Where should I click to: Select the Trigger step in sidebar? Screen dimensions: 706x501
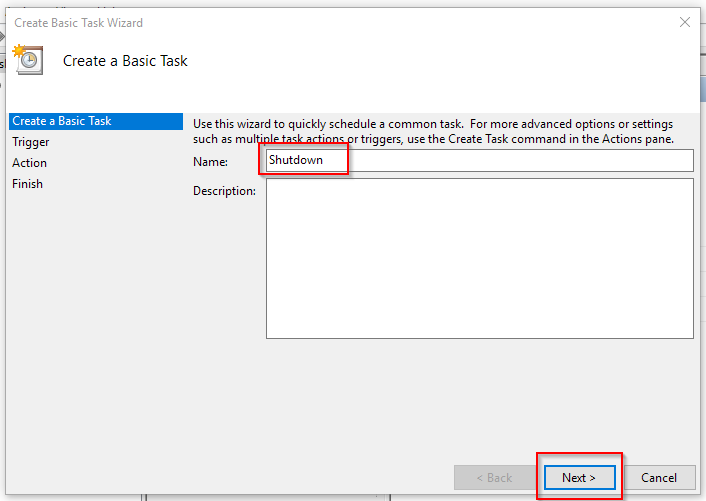pyautogui.click(x=31, y=142)
